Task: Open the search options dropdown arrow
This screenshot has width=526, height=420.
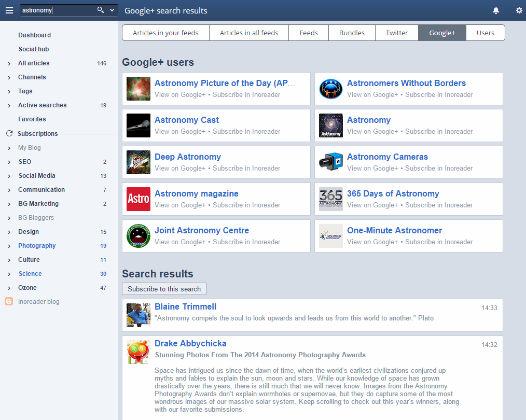Action: (112, 10)
